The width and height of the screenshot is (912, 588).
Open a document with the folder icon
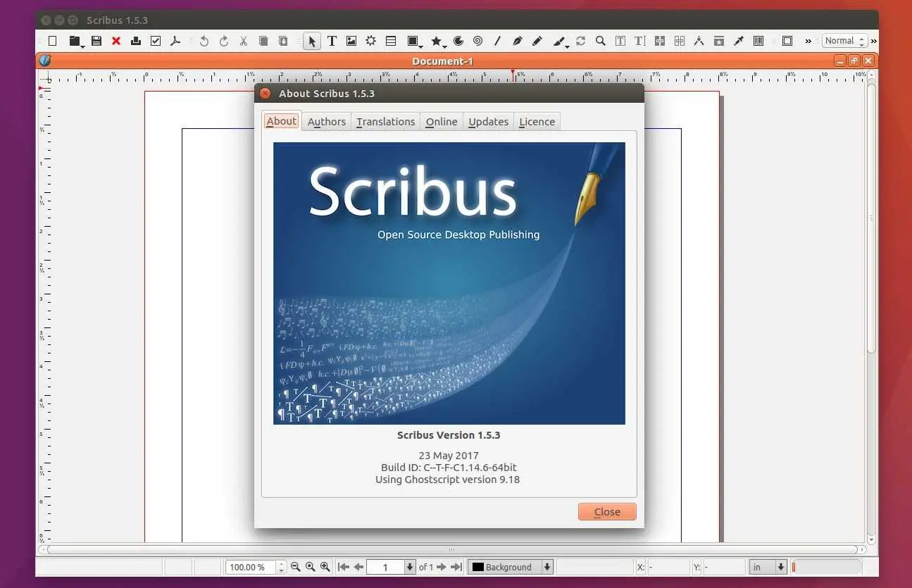(73, 42)
